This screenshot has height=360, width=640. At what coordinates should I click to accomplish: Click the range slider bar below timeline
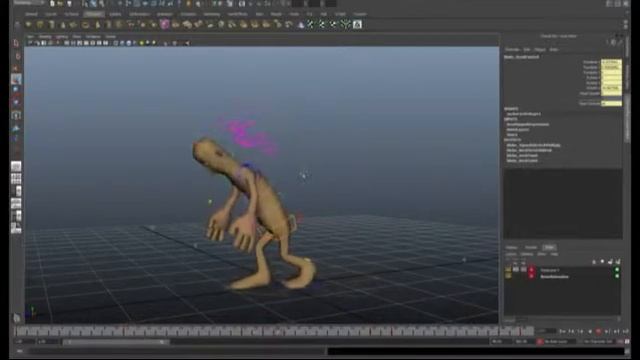pyautogui.click(x=116, y=342)
